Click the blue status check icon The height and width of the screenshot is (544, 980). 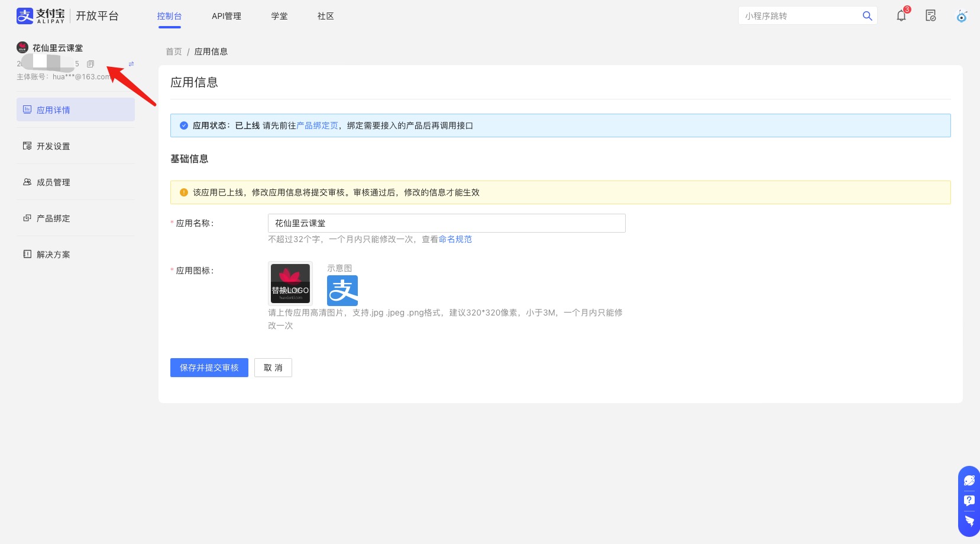point(184,125)
